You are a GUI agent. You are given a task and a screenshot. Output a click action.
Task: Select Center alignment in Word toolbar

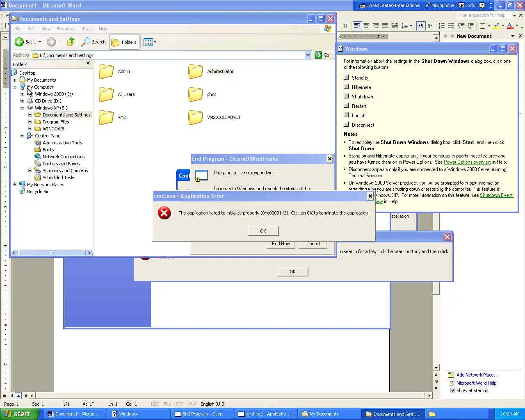click(366, 26)
